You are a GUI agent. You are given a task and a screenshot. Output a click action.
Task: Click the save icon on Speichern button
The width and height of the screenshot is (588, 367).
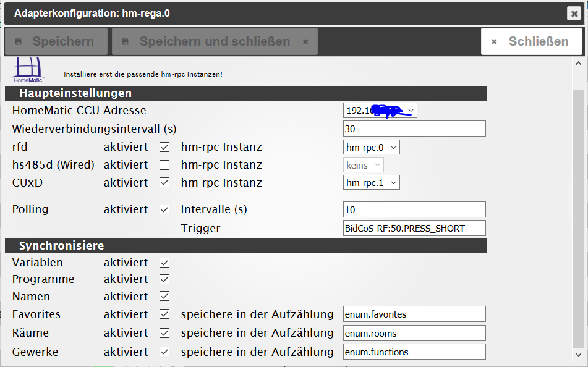click(19, 42)
